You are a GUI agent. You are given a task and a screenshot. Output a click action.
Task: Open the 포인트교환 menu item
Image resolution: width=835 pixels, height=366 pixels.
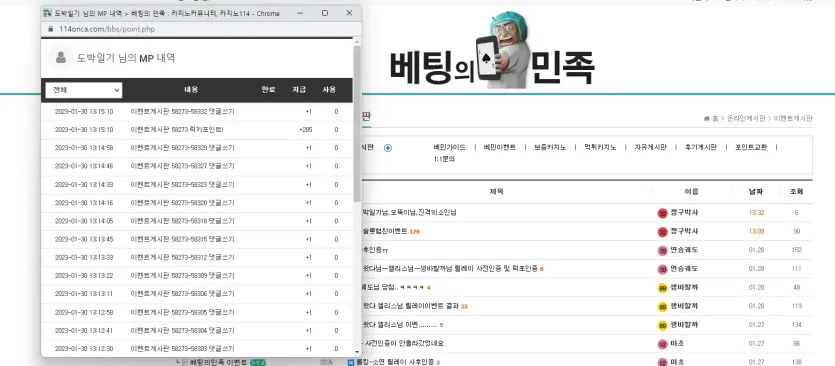[751, 148]
